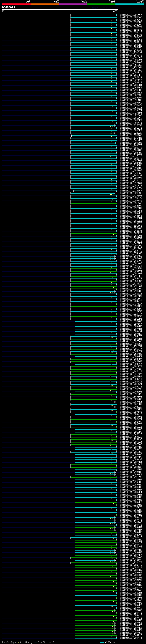Click the UniRef100_O82724 hit
Viewport: 146px width, 644px height.
click(x=131, y=77)
